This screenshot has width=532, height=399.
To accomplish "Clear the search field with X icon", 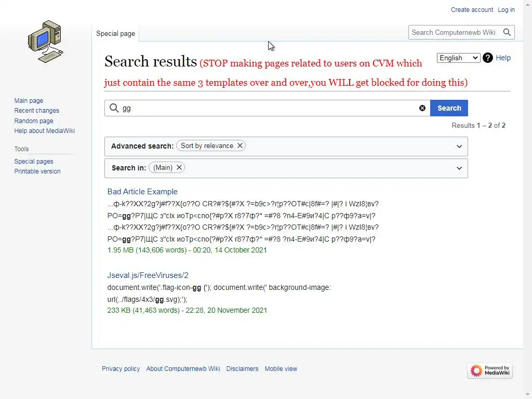I will click(x=422, y=108).
